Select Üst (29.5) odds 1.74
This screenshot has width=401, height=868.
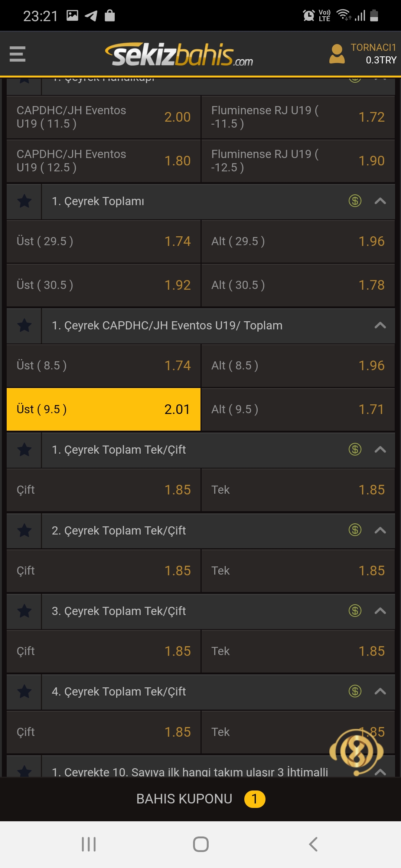(x=104, y=241)
